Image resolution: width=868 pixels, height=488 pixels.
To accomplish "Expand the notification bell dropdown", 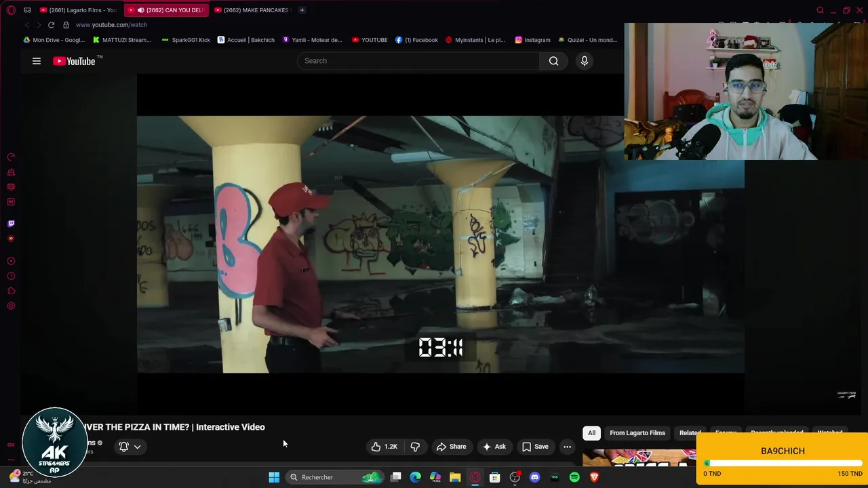I will pyautogui.click(x=130, y=447).
